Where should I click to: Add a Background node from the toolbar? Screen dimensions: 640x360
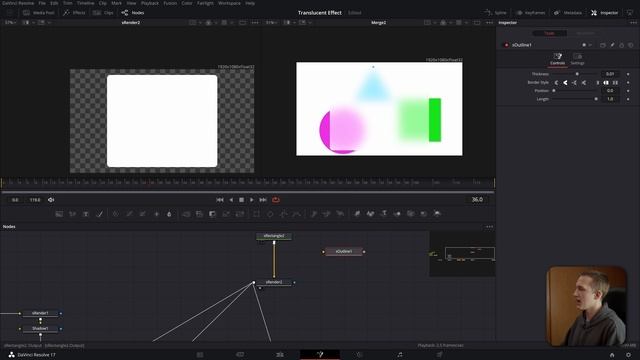59,214
